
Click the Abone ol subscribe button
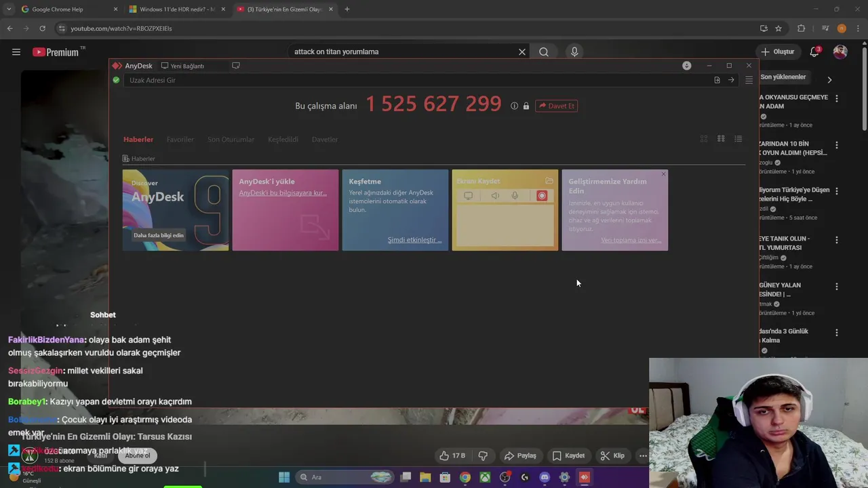(138, 455)
